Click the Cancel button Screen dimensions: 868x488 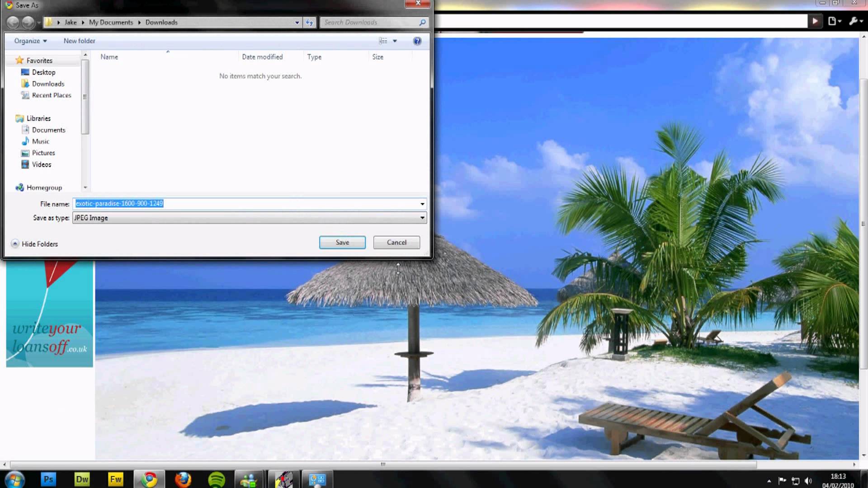396,243
